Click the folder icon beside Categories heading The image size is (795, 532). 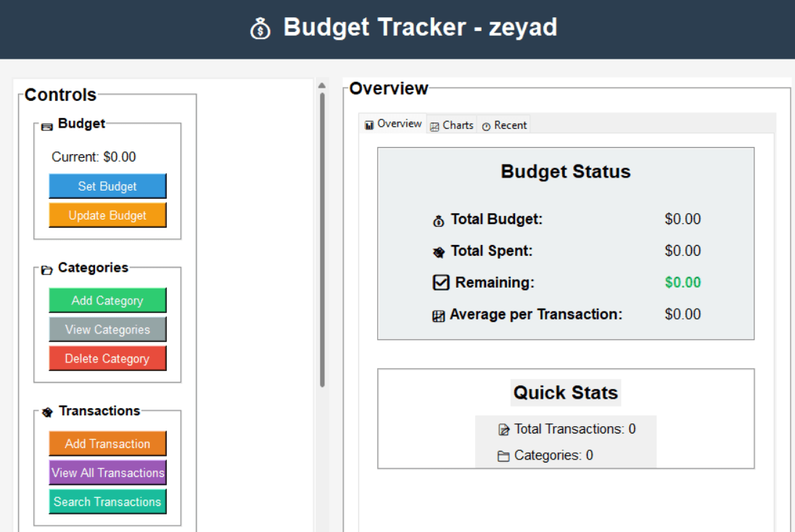point(47,270)
